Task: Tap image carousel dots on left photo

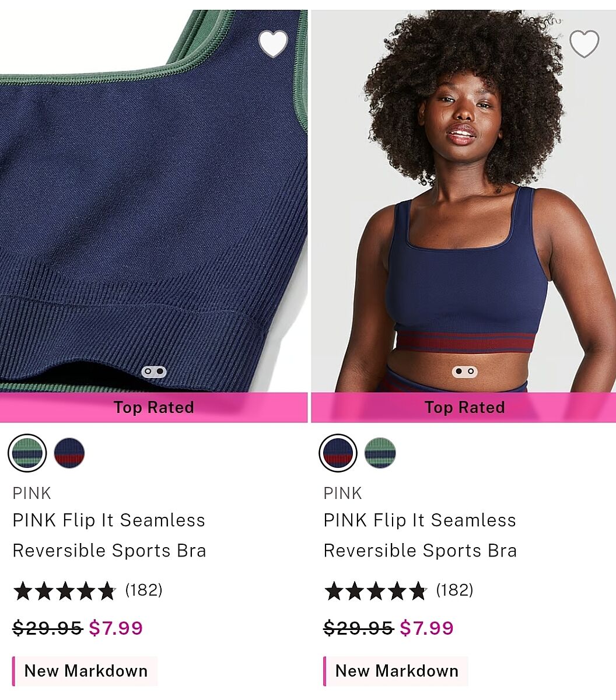Action: click(154, 372)
